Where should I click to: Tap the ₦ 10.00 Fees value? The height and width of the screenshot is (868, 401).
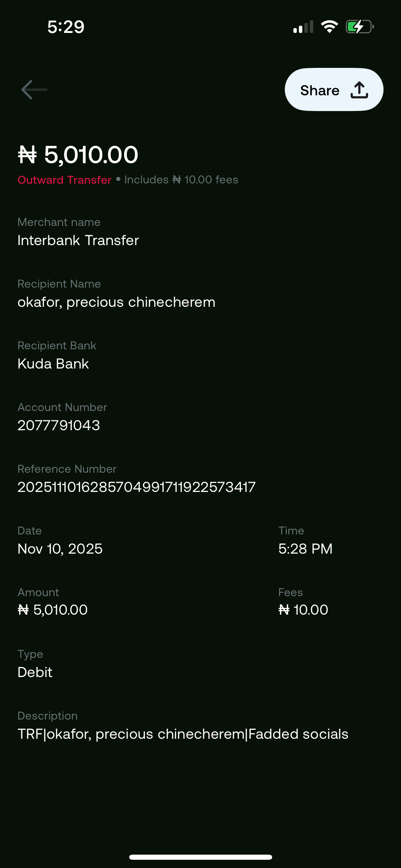(x=303, y=610)
